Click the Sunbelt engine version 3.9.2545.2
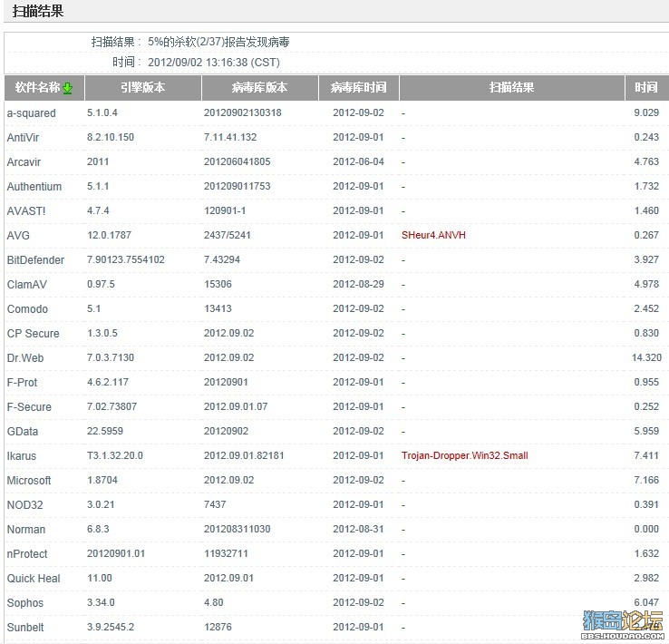This screenshot has height=644, width=669. [x=111, y=628]
